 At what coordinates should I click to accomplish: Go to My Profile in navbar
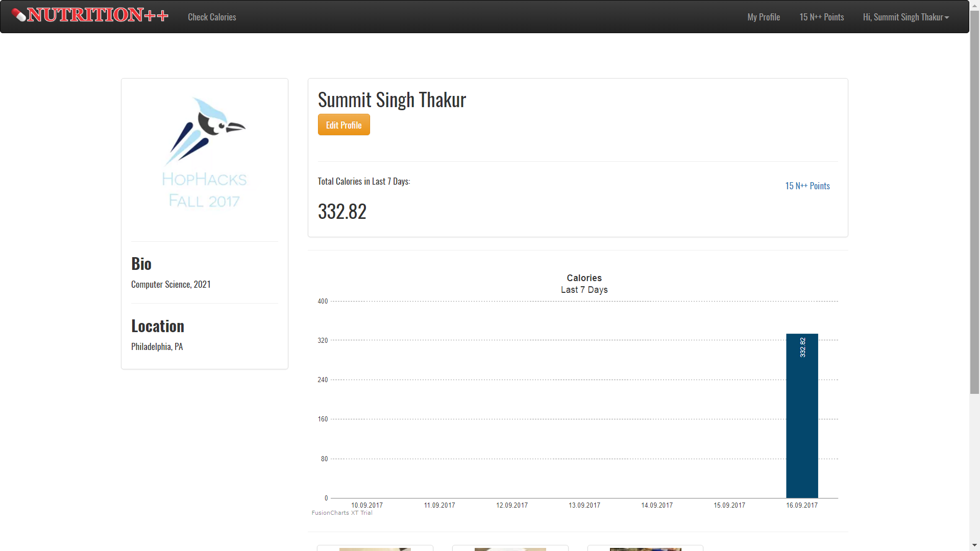click(x=763, y=17)
